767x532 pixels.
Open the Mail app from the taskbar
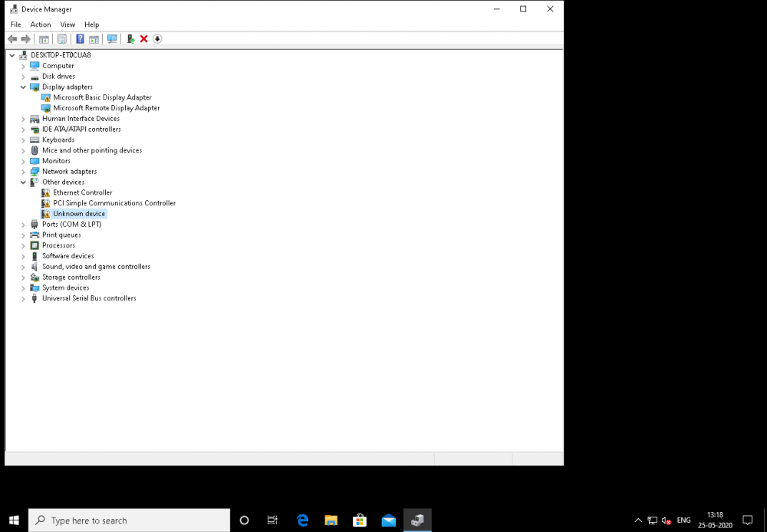tap(389, 521)
